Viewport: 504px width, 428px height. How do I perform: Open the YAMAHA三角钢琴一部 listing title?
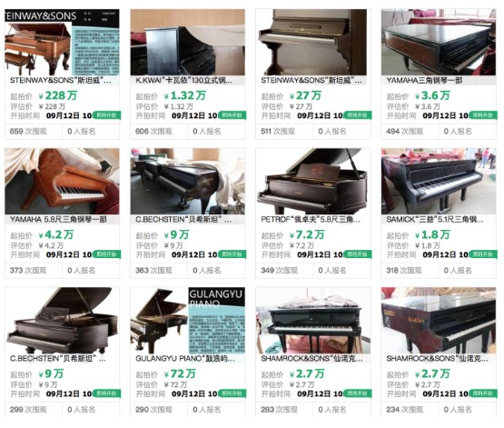tap(424, 80)
